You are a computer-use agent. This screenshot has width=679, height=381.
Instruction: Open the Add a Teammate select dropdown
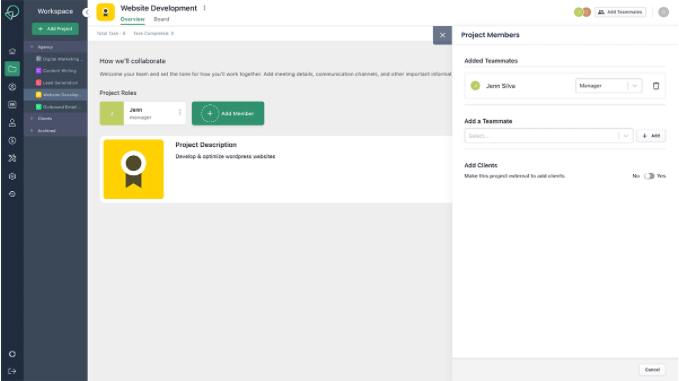pyautogui.click(x=548, y=136)
